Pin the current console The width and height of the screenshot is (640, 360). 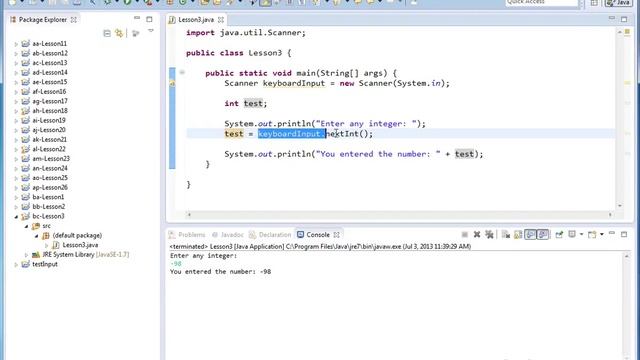(x=559, y=235)
